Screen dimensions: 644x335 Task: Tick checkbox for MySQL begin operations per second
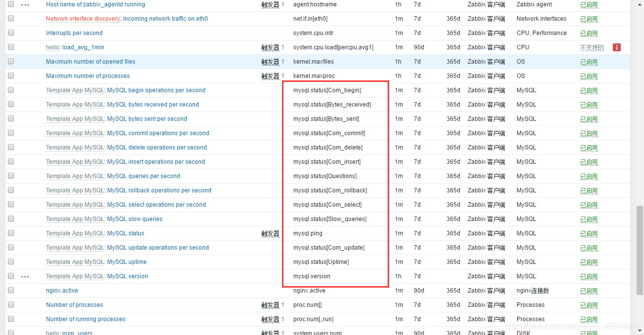click(x=11, y=90)
